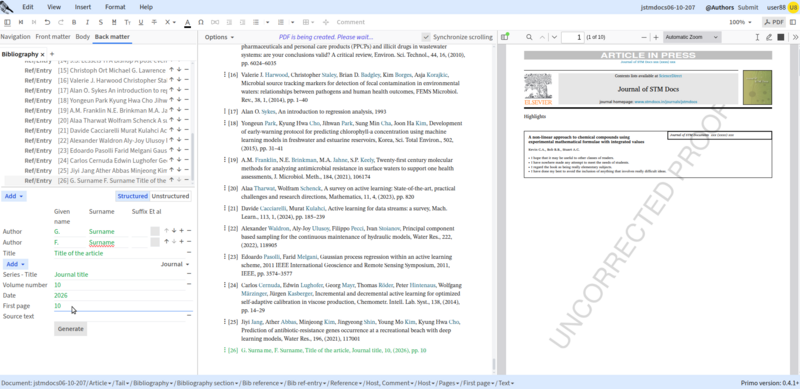Click the Generate button
This screenshot has height=389, width=800.
coord(70,329)
